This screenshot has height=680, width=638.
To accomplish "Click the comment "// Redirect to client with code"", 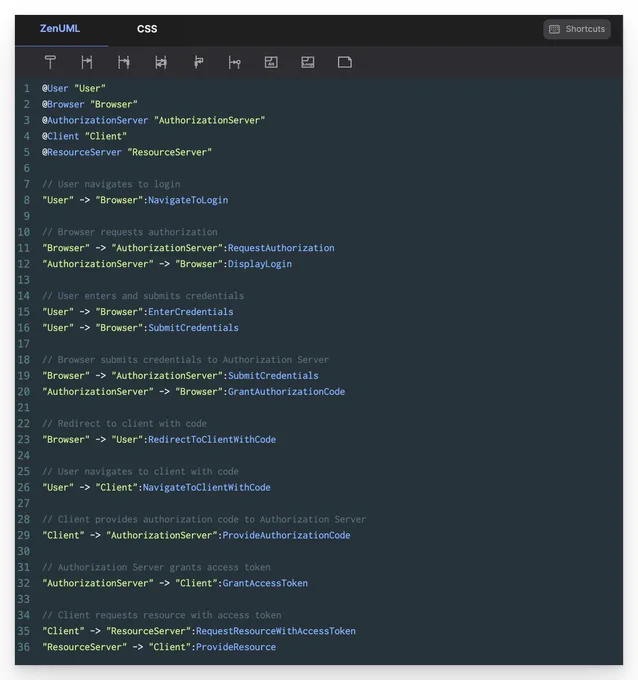I will coord(124,424).
